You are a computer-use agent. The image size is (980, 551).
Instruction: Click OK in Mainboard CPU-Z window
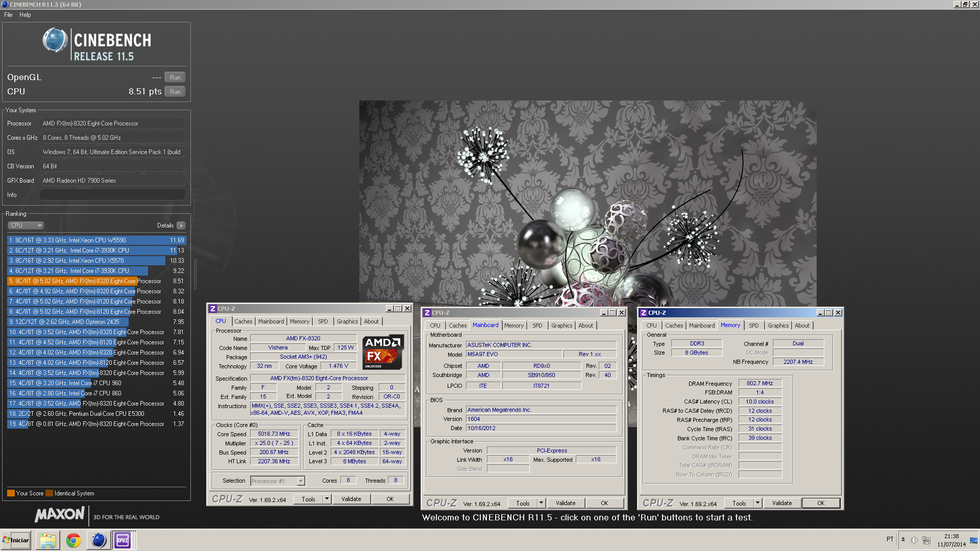[x=604, y=504]
